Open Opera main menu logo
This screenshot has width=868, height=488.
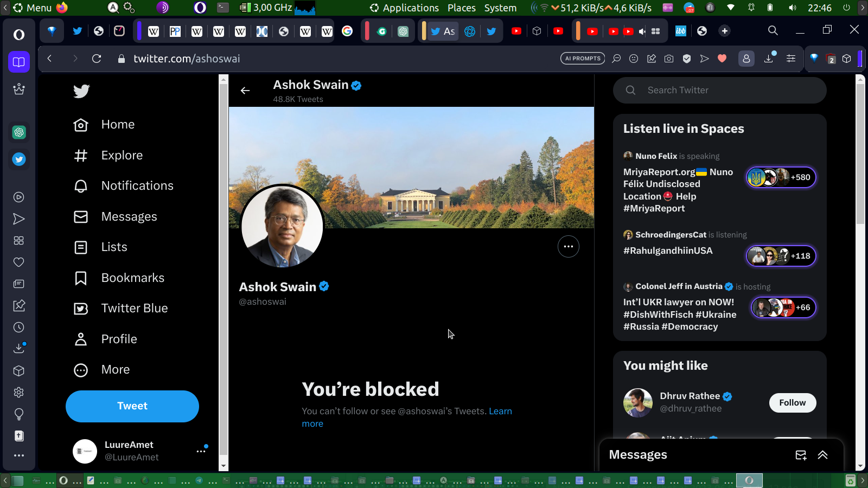click(19, 35)
